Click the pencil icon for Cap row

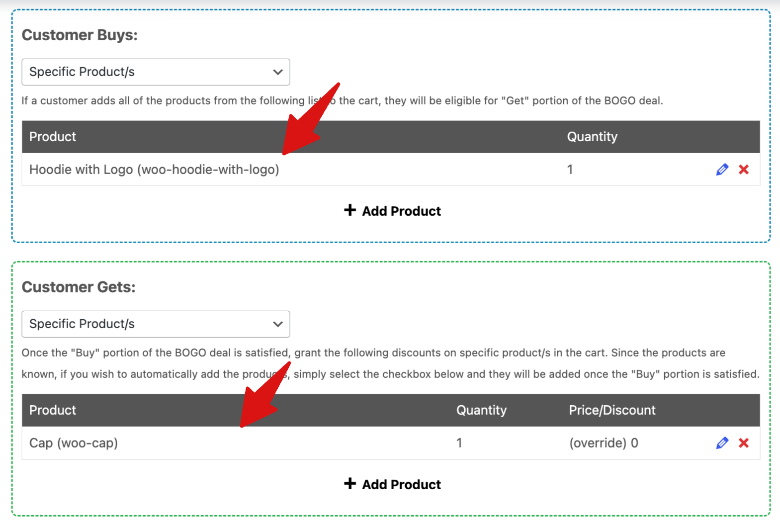(722, 443)
